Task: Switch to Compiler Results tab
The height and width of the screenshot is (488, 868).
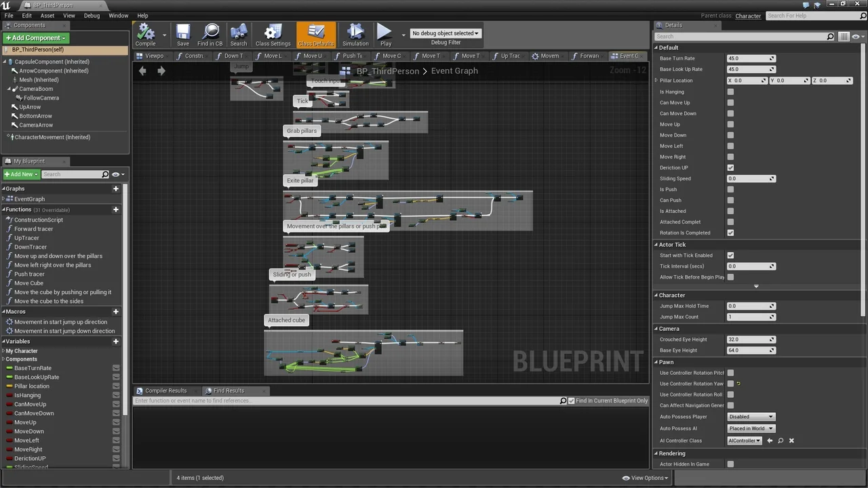Action: pyautogui.click(x=165, y=390)
